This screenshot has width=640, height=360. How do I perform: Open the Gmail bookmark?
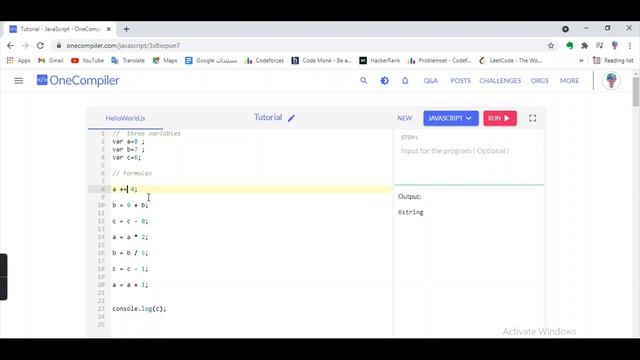pyautogui.click(x=51, y=60)
